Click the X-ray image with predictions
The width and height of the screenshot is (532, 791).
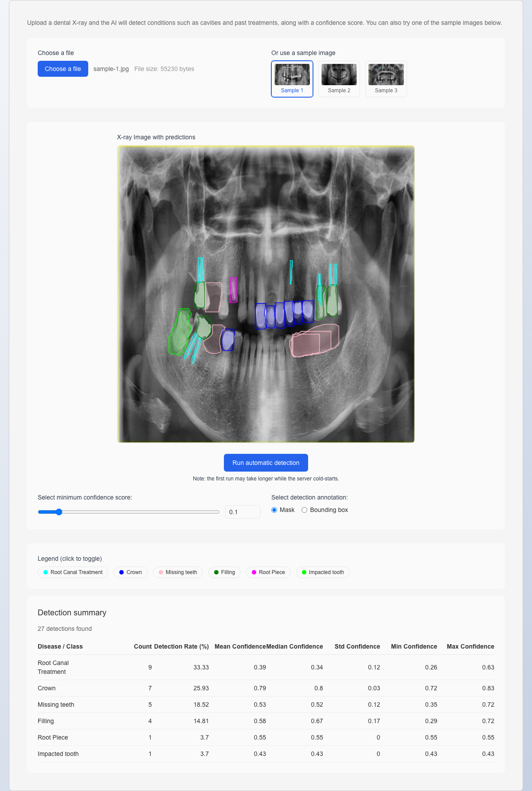tap(266, 294)
